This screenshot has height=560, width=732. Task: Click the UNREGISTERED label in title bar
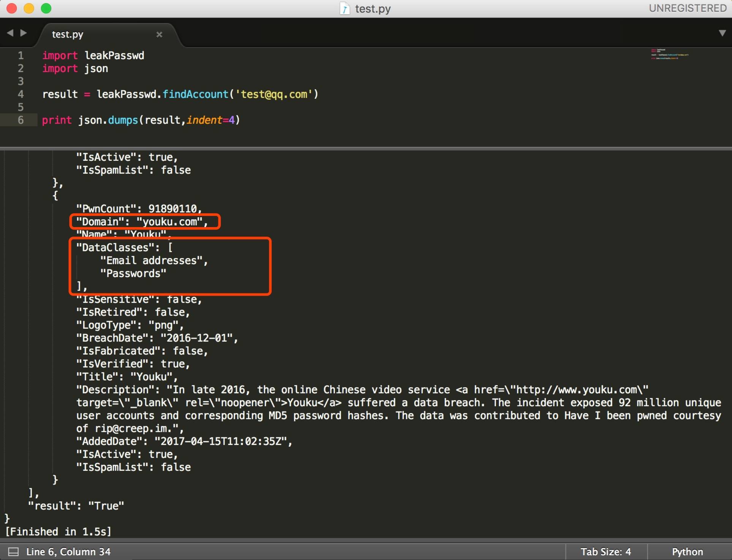pos(688,8)
